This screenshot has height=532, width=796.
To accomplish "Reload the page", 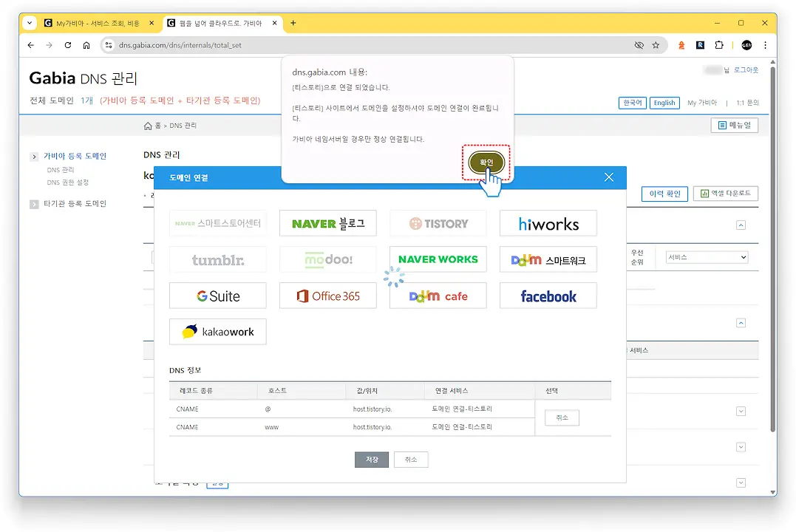I will (x=67, y=45).
